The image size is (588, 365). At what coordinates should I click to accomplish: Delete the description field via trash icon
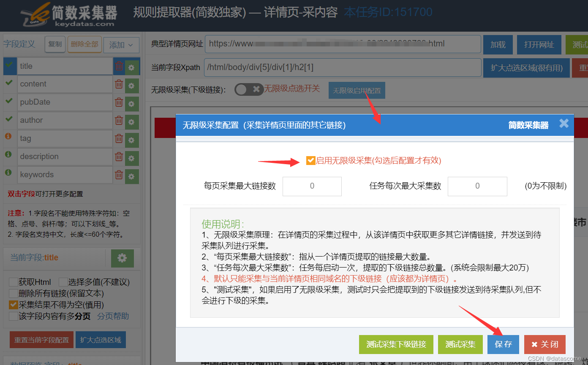coord(119,157)
